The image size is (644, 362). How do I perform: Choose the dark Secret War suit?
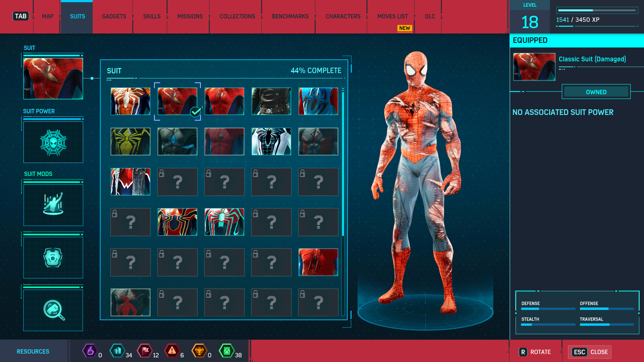(177, 141)
